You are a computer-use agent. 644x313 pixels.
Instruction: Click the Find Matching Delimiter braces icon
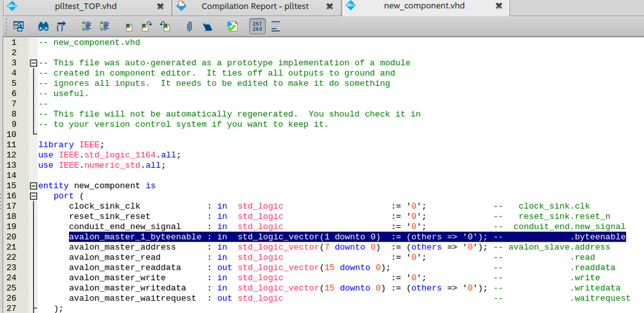(x=61, y=26)
